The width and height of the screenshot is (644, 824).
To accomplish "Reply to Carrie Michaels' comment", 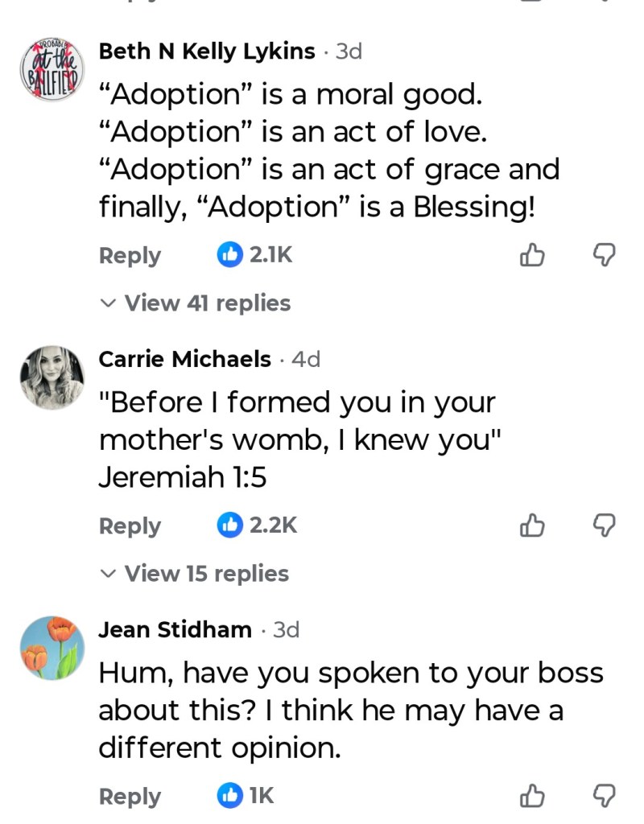I will click(x=130, y=526).
